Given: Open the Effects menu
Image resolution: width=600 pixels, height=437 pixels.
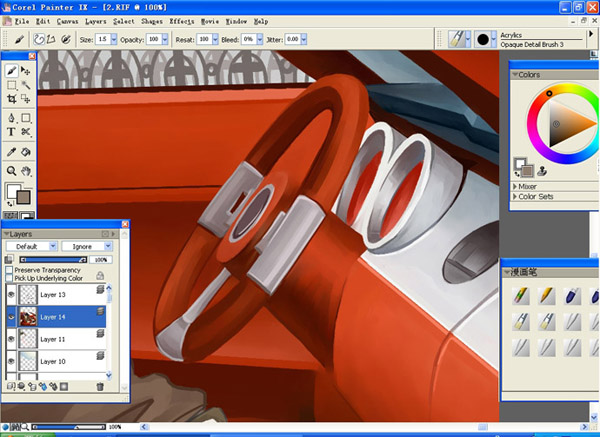Looking at the screenshot, I should click(x=182, y=21).
